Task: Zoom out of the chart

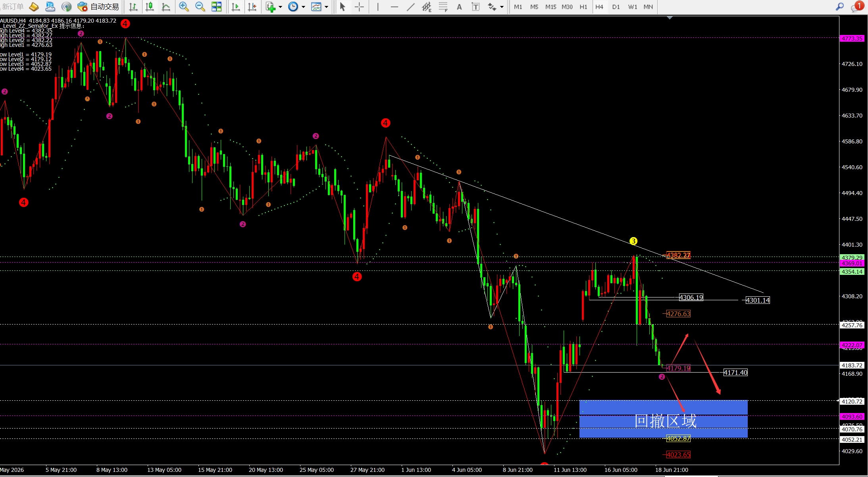Action: (x=200, y=7)
